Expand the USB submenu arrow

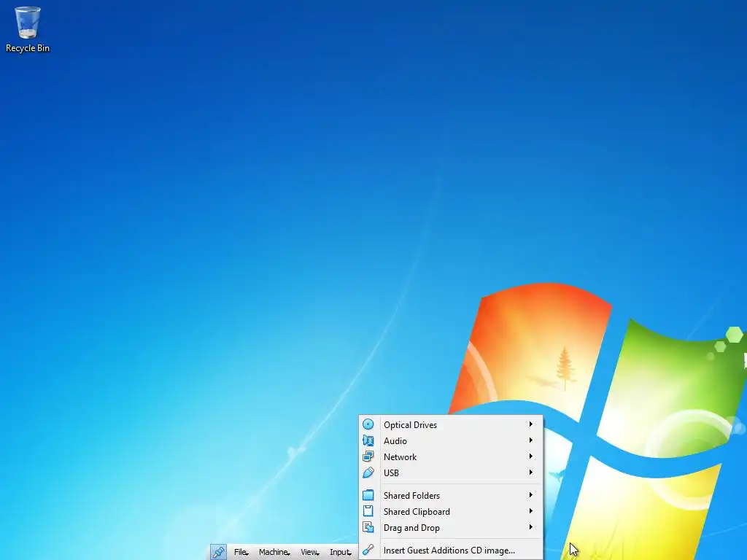[x=531, y=472]
